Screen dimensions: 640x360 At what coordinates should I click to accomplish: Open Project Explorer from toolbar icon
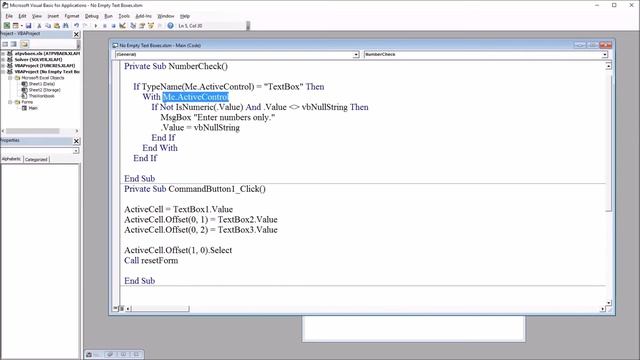133,26
